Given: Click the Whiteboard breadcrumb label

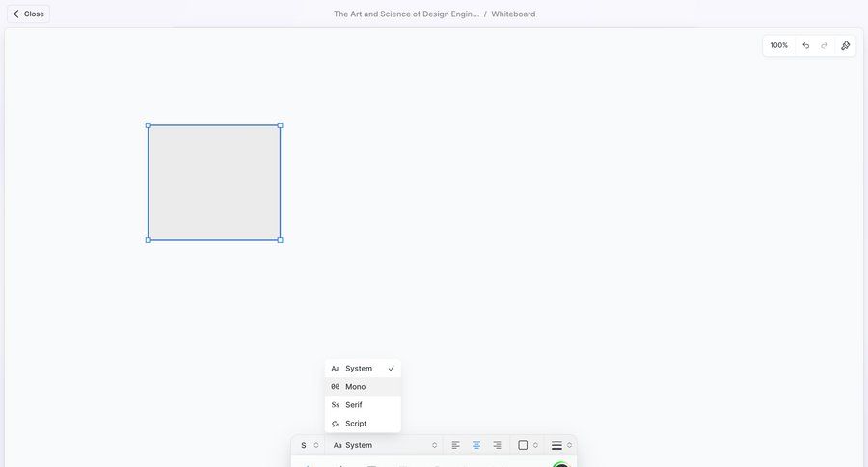Looking at the screenshot, I should (x=513, y=14).
